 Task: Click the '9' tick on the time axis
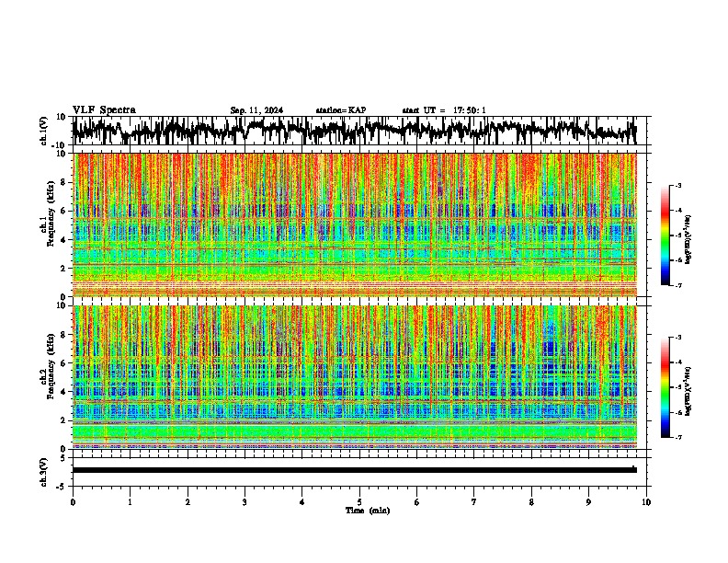point(588,502)
